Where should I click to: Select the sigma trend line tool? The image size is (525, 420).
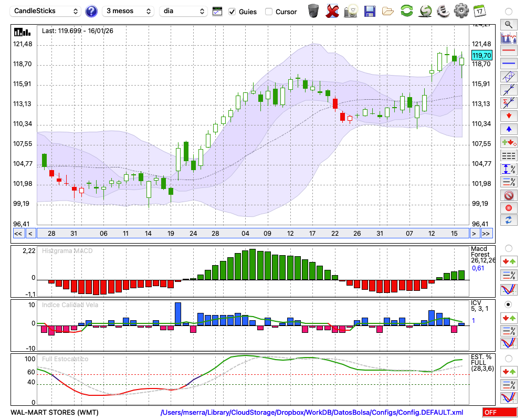[509, 103]
